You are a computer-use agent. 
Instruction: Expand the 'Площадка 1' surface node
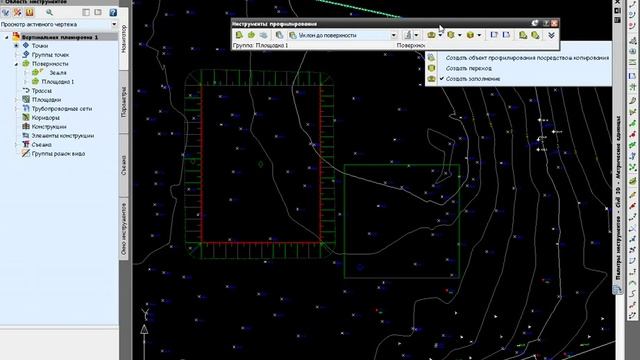pos(26,82)
